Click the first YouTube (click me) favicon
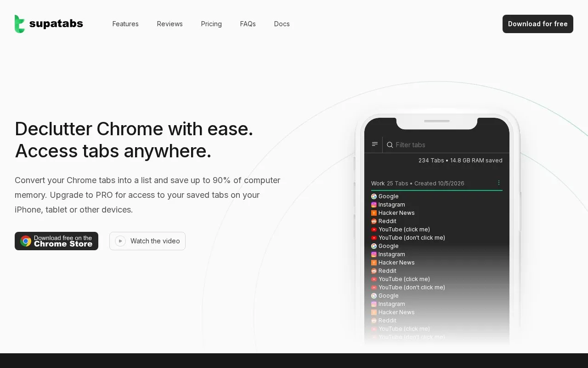588x368 pixels. pyautogui.click(x=374, y=230)
